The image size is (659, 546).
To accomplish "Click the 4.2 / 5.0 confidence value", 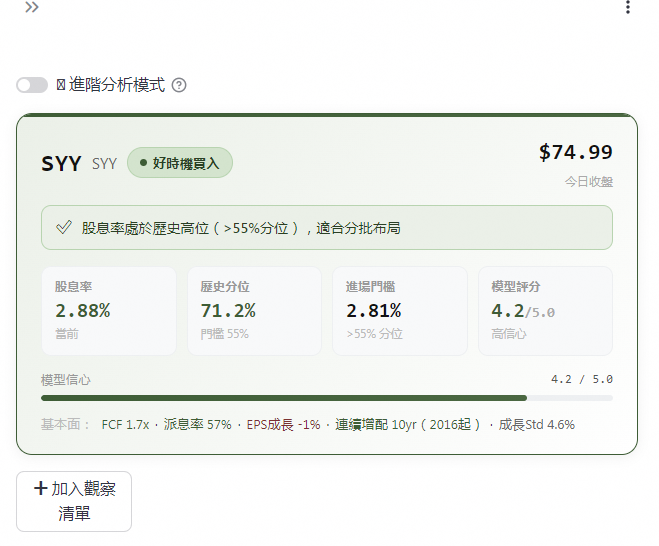I will [582, 380].
